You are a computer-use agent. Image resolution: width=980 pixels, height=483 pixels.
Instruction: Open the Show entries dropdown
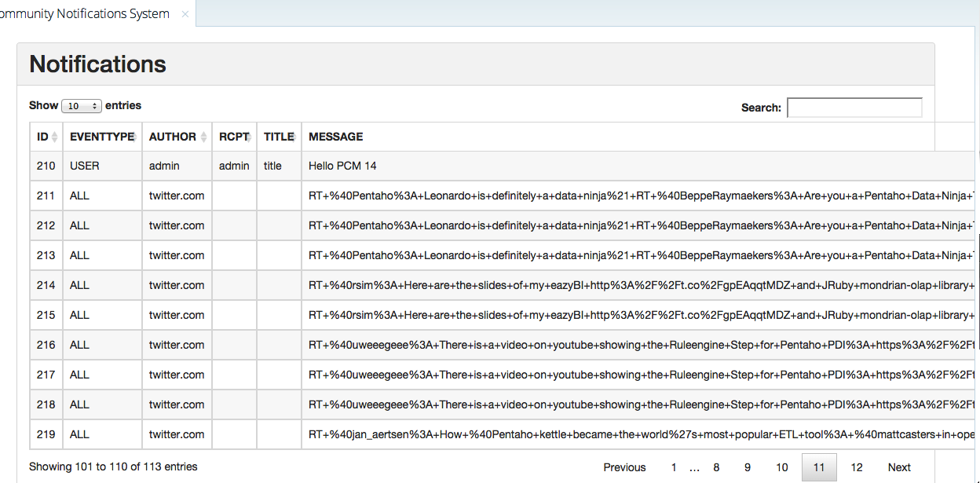point(82,106)
